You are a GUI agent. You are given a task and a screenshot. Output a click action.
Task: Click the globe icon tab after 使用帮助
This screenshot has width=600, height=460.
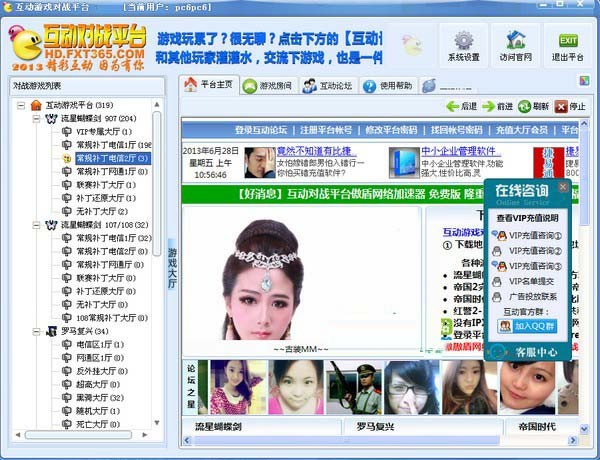429,86
